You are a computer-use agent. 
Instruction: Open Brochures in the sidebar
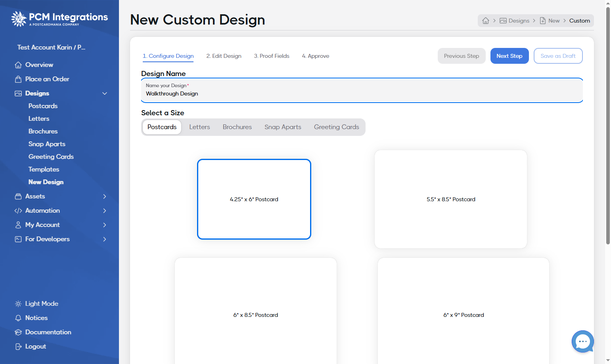43,131
